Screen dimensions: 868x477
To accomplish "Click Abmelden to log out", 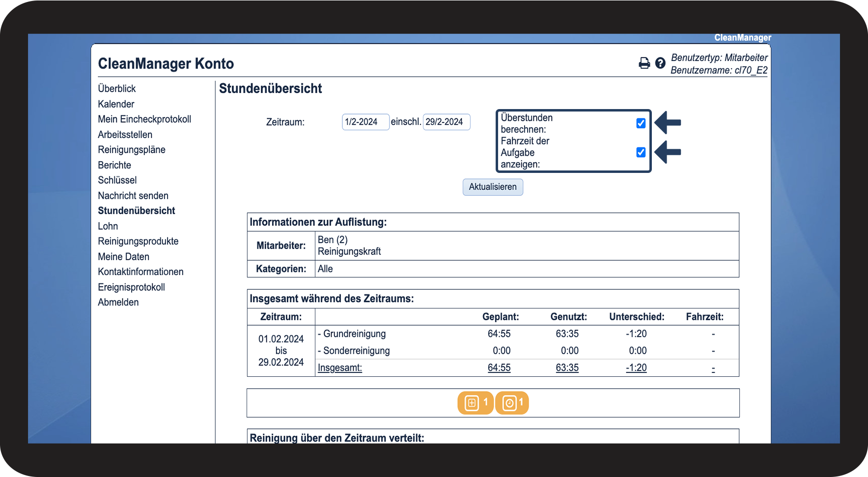I will (x=118, y=303).
